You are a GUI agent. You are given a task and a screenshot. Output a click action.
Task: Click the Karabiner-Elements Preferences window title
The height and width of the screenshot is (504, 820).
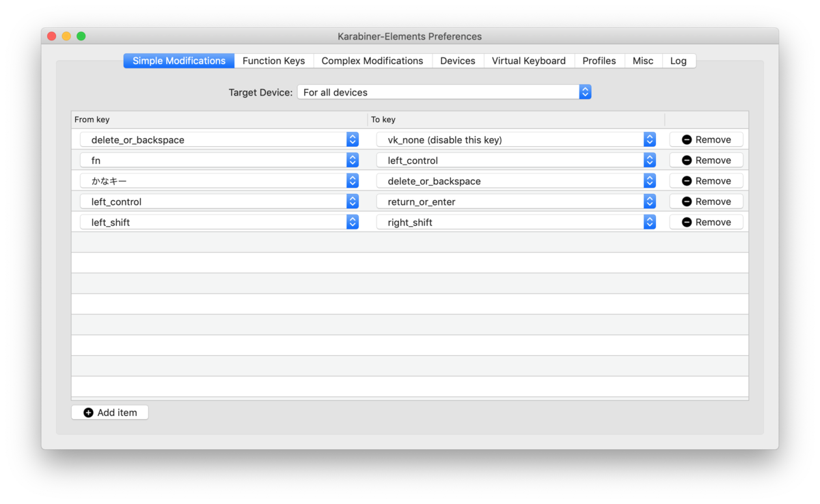409,36
